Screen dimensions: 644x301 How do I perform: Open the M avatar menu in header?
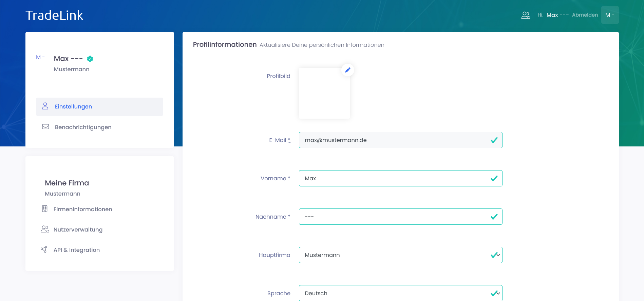(610, 15)
